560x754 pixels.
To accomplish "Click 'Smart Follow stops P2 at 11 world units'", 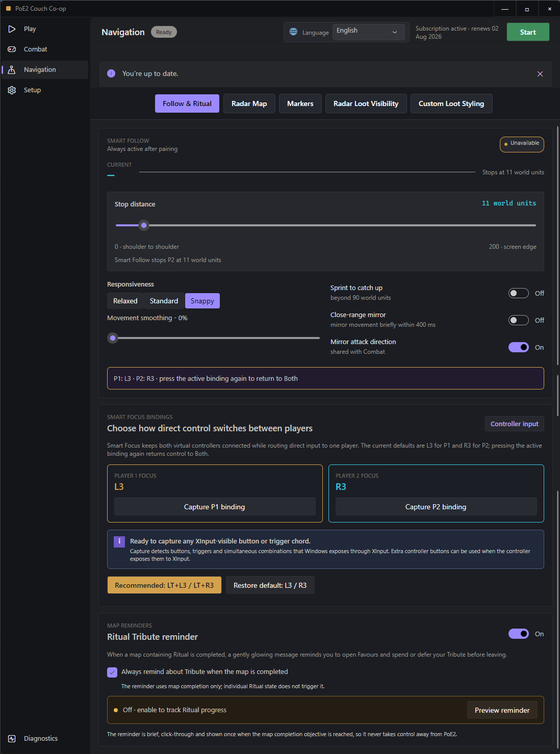I will (x=168, y=260).
